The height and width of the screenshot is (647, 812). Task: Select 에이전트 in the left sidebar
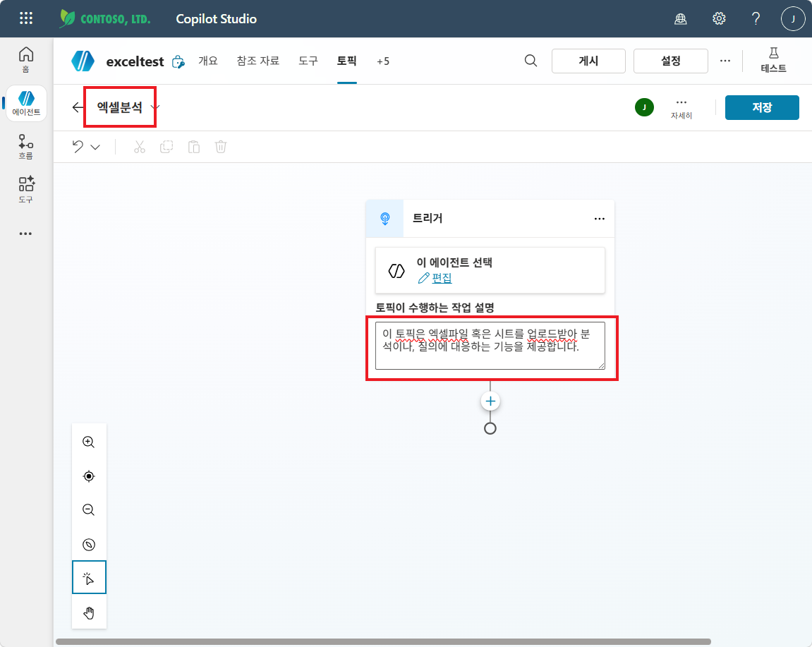pos(26,104)
